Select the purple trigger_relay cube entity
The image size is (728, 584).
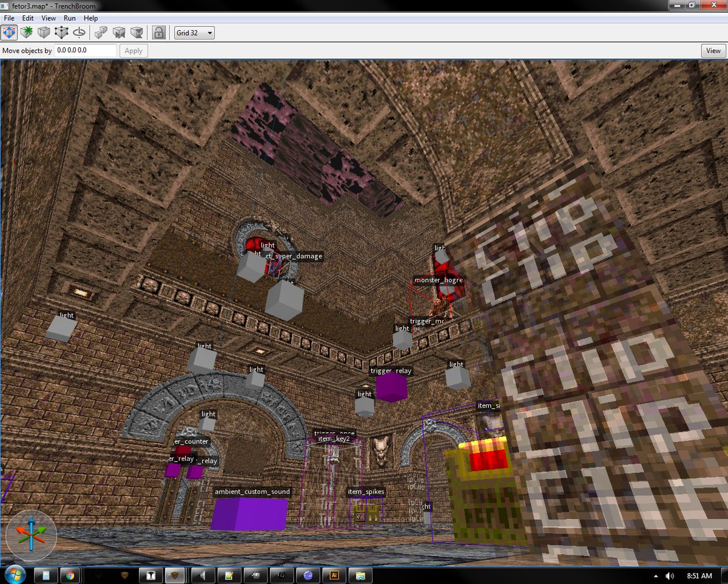click(391, 387)
